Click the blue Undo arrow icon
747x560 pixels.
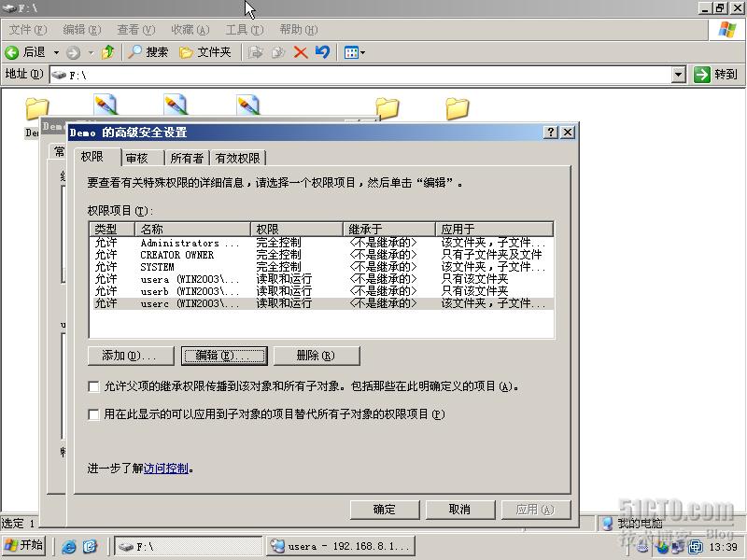pos(322,51)
